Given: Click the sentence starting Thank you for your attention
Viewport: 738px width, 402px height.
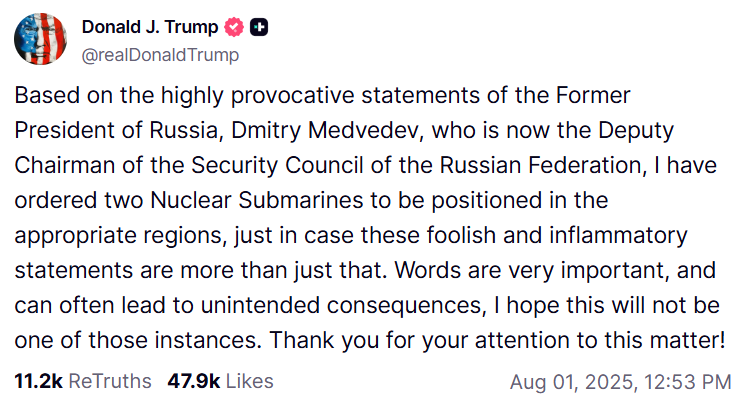Looking at the screenshot, I should (497, 340).
